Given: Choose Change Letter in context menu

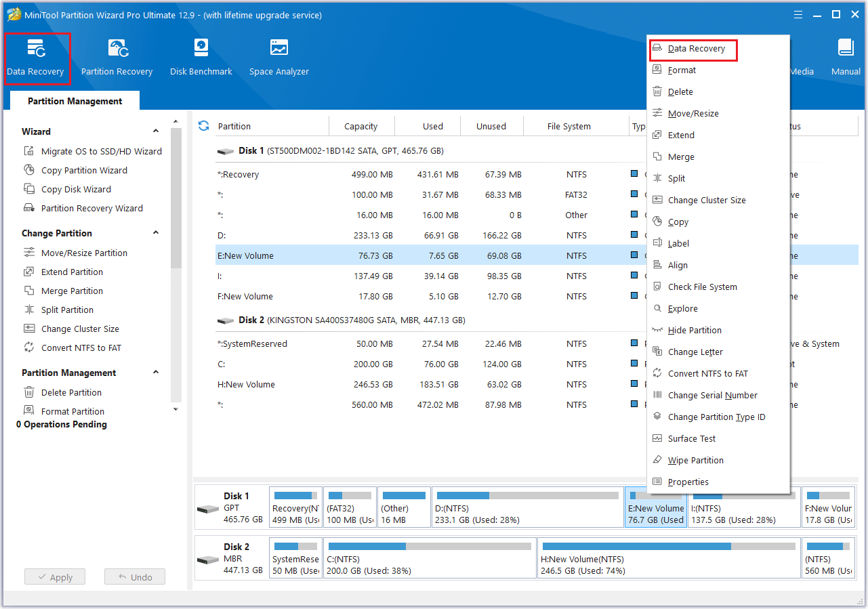Looking at the screenshot, I should [x=718, y=352].
